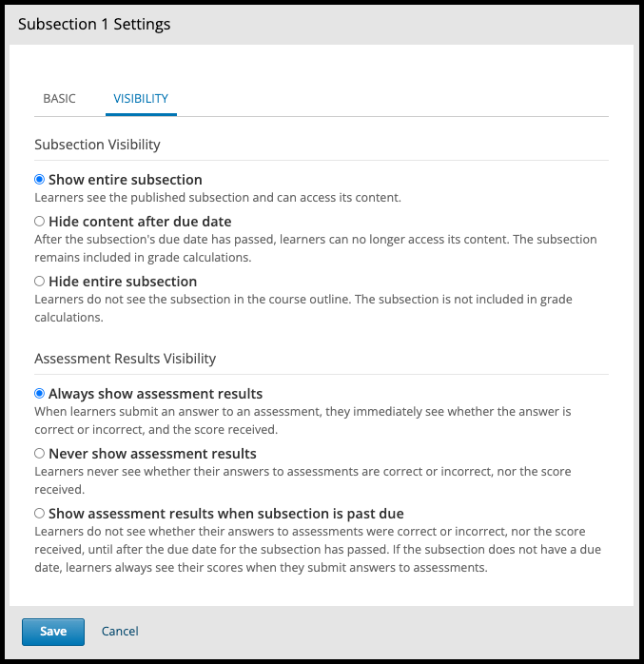Click the Subsection Visibility section heading
644x664 pixels.
(x=97, y=145)
